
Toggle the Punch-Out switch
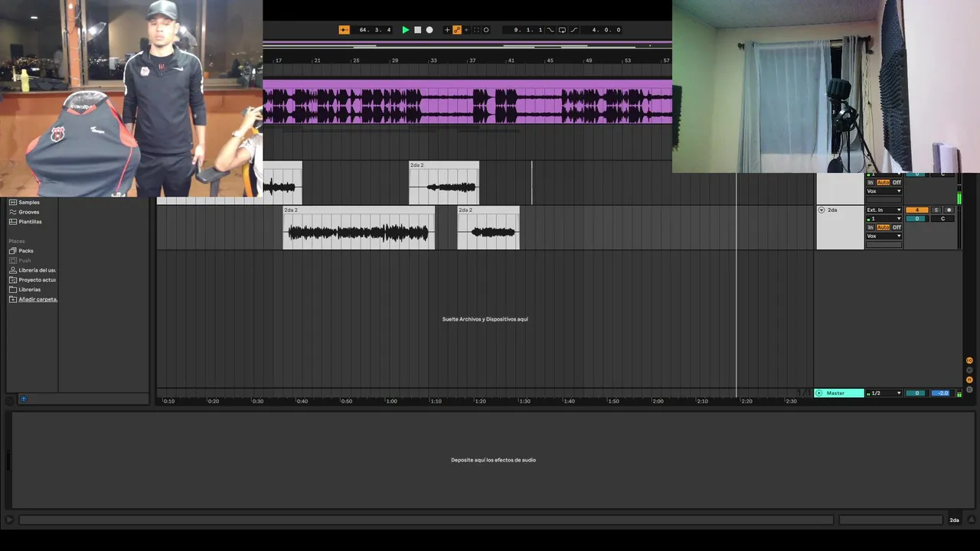573,30
